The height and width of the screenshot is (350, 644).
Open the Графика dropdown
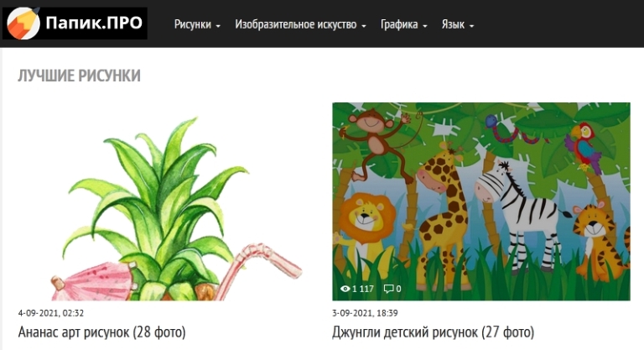(x=403, y=24)
